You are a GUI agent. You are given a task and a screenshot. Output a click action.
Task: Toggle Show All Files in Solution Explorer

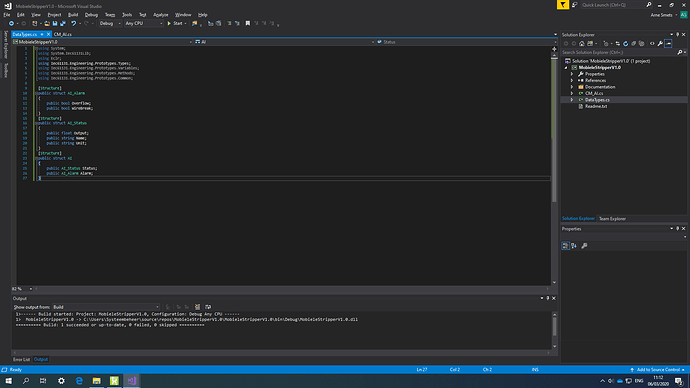click(x=642, y=44)
